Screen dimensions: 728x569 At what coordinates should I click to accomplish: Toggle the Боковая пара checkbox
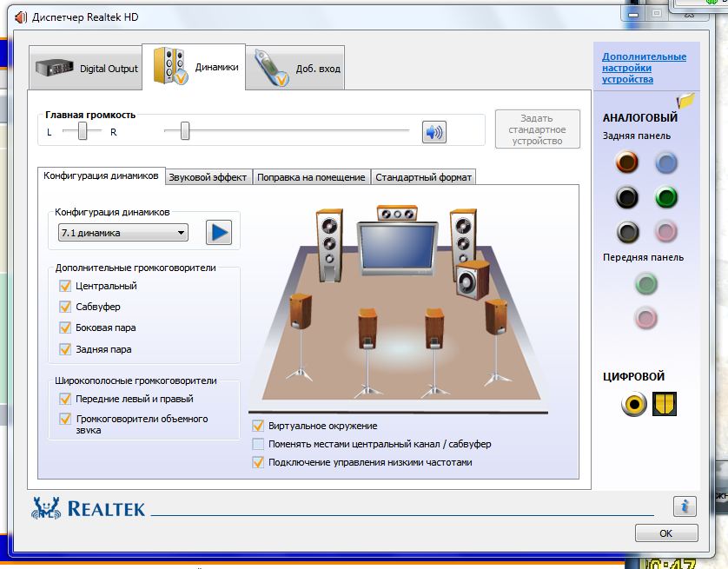click(65, 328)
